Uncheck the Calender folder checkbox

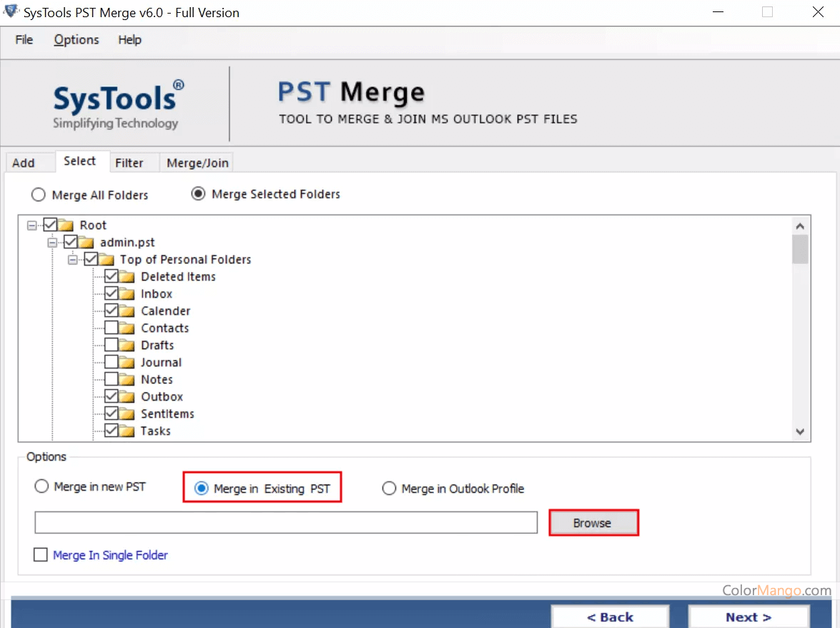tap(112, 311)
